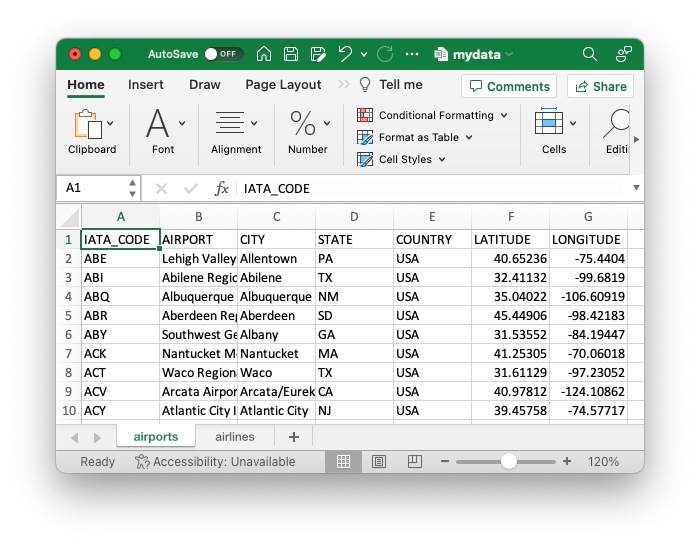Viewport: 700px width, 547px height.
Task: Switch to Page Layout view in status bar
Action: click(x=379, y=462)
